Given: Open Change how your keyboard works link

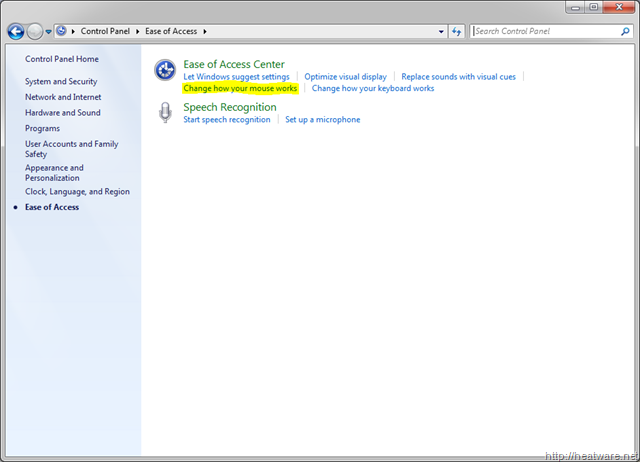Looking at the screenshot, I should pyautogui.click(x=373, y=88).
